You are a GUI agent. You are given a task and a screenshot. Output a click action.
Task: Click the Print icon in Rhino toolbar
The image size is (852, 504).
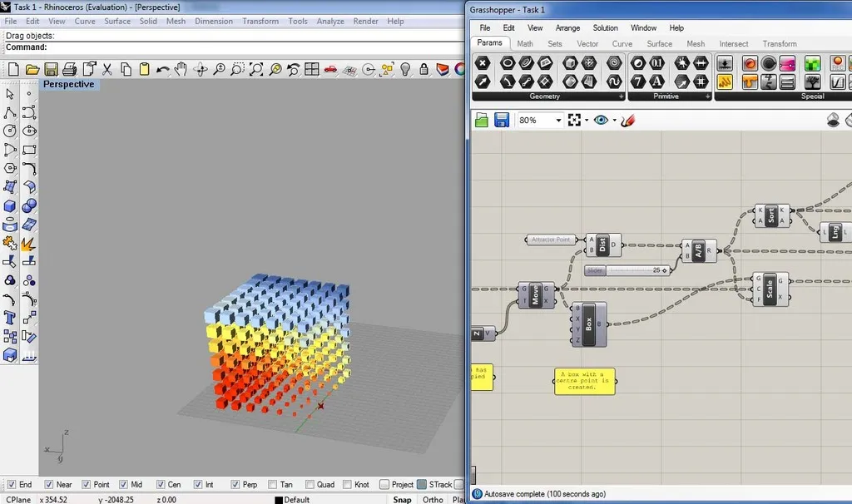(x=70, y=69)
